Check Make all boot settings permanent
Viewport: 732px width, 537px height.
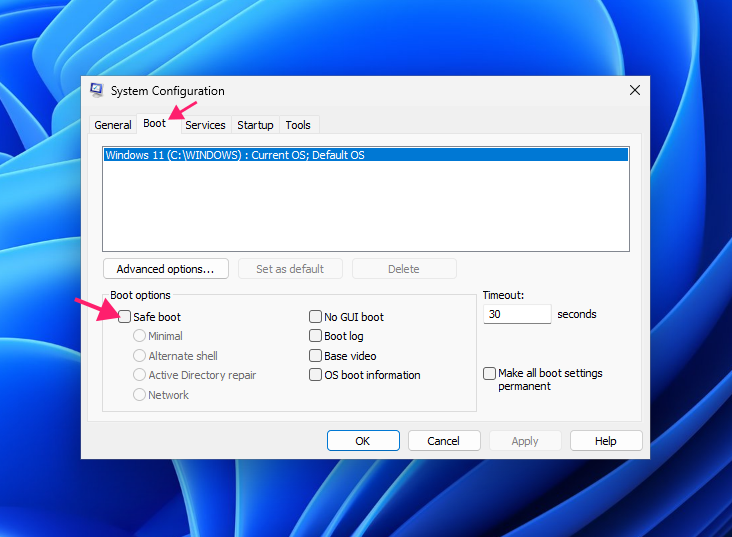[x=489, y=373]
